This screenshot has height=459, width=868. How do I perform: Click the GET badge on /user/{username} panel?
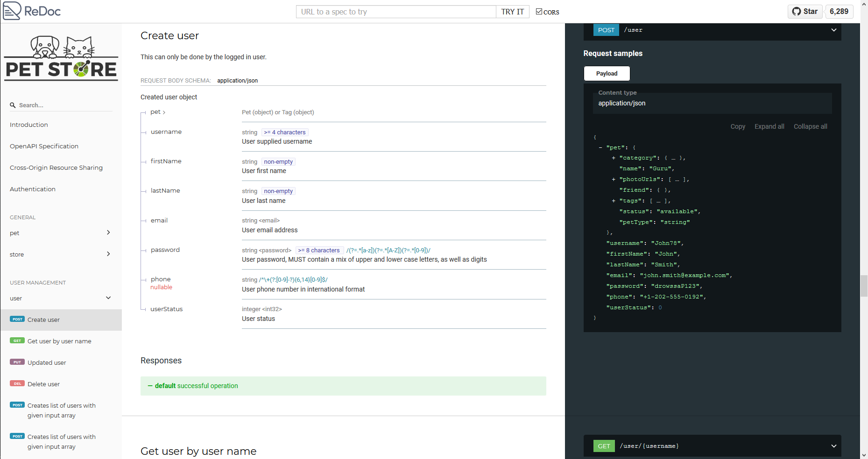click(604, 446)
